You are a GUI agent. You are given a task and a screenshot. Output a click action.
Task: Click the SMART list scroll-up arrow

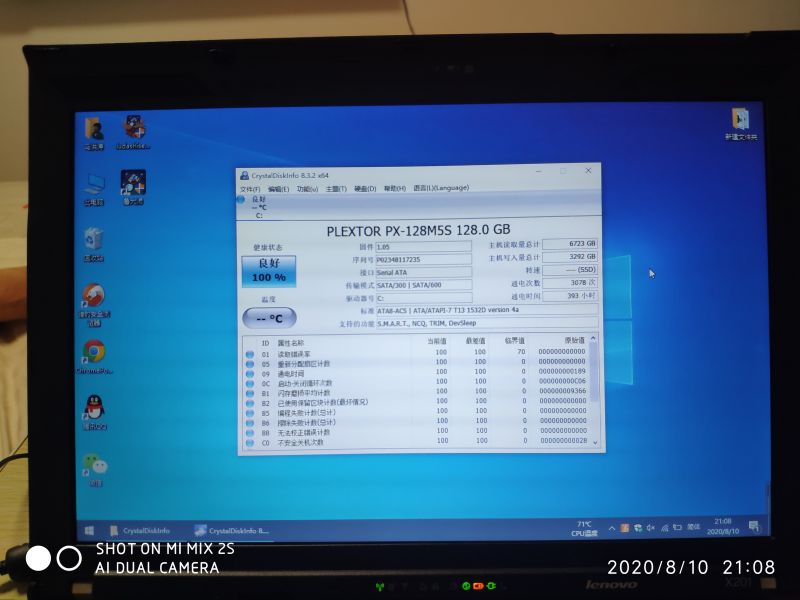(593, 338)
